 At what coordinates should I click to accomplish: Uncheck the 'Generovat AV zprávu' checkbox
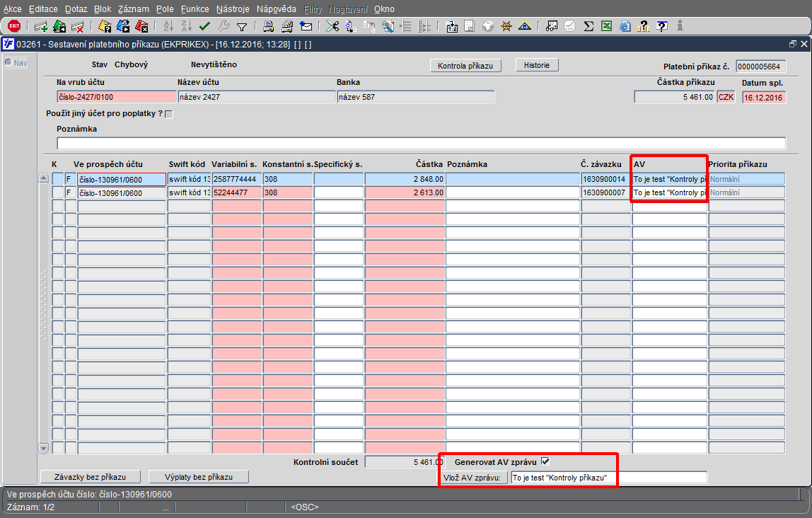pyautogui.click(x=545, y=461)
